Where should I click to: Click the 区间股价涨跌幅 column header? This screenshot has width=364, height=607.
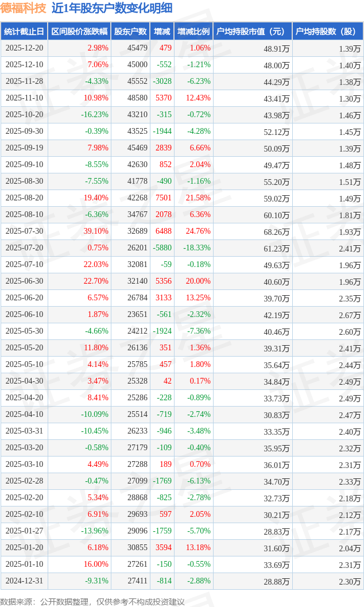[x=79, y=32]
